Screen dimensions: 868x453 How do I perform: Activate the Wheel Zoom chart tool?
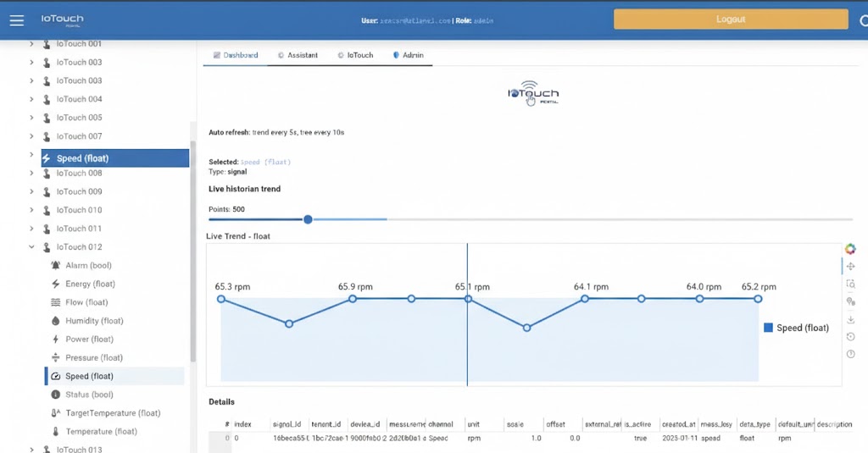[850, 301]
